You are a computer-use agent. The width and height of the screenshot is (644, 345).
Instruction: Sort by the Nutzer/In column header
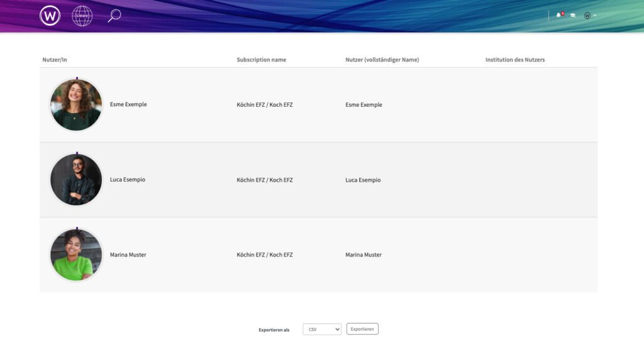(55, 60)
